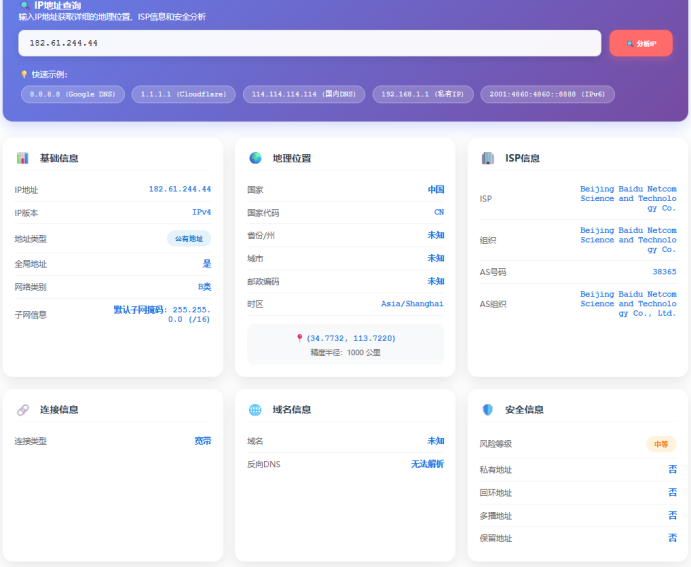Click the AS号码 row label
The width and height of the screenshot is (691, 567).
(x=493, y=272)
